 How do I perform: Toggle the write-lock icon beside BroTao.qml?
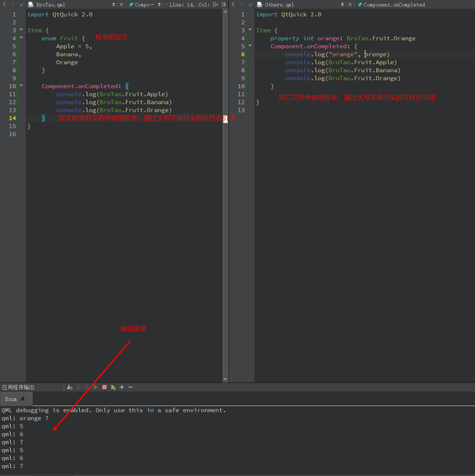point(21,5)
